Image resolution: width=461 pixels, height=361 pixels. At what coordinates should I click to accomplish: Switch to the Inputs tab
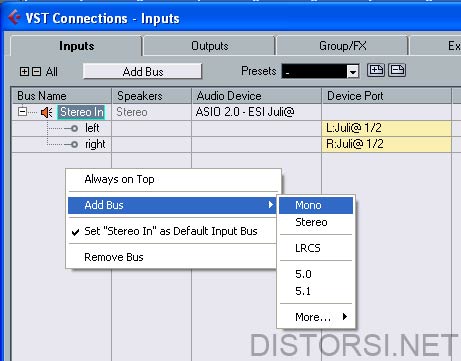tap(76, 46)
